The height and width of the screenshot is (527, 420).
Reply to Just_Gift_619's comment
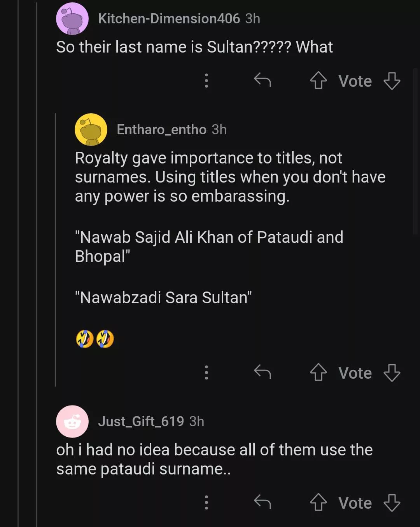[262, 502]
